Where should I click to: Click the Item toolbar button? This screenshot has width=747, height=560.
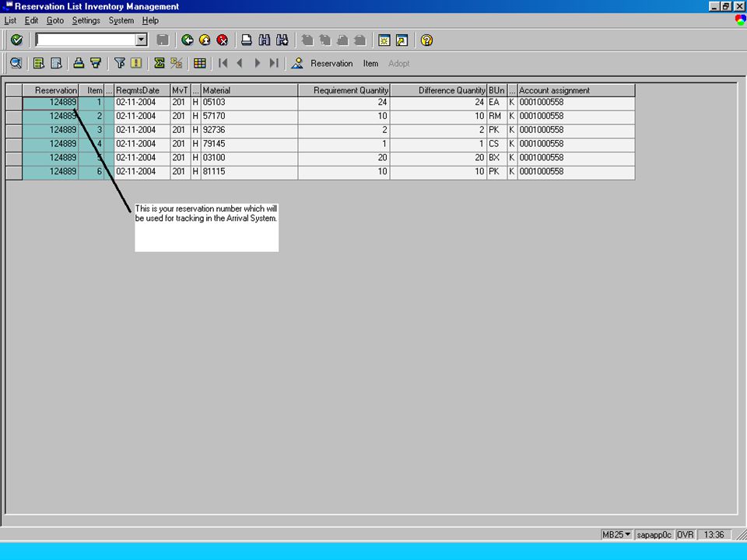(x=370, y=63)
